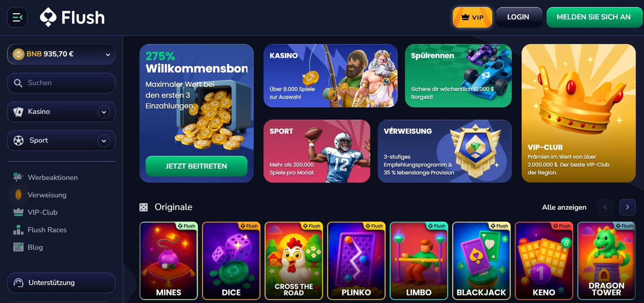Open the Blog sidebar item

click(28, 247)
